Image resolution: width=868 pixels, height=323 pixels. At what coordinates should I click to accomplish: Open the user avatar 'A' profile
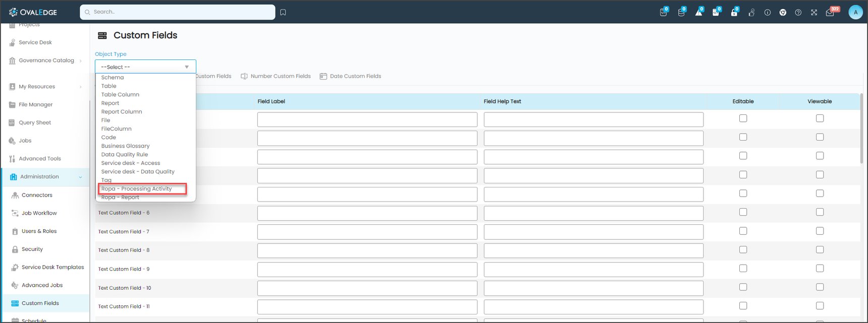point(855,12)
